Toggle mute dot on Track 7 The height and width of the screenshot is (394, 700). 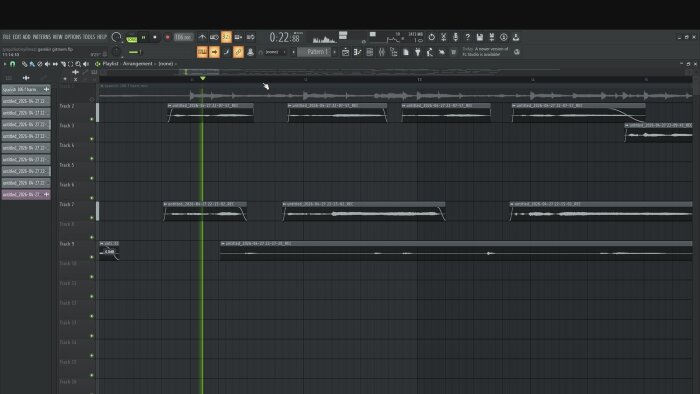pos(92,217)
